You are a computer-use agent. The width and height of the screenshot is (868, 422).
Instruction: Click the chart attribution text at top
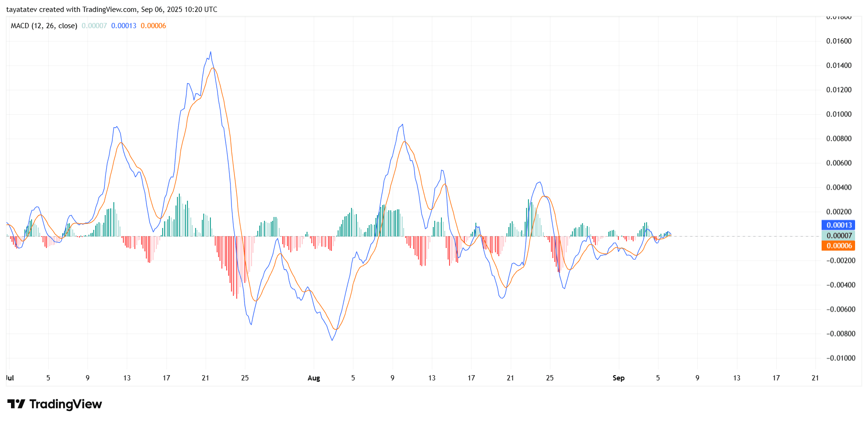[x=111, y=10]
